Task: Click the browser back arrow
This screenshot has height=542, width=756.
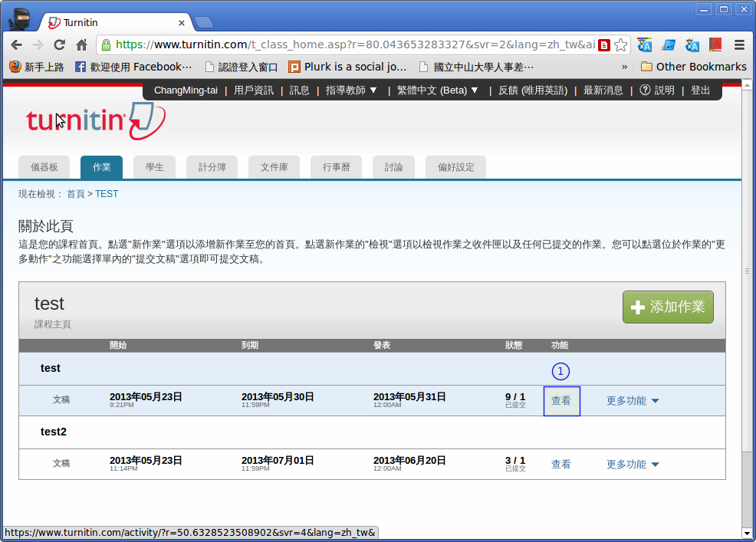Action: (x=16, y=45)
